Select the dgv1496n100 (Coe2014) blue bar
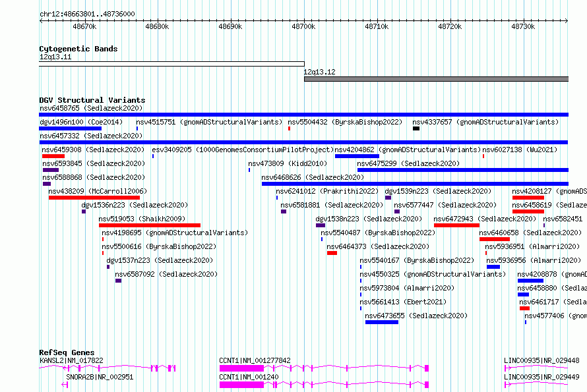Screen dimensions: 587x392 70,128
